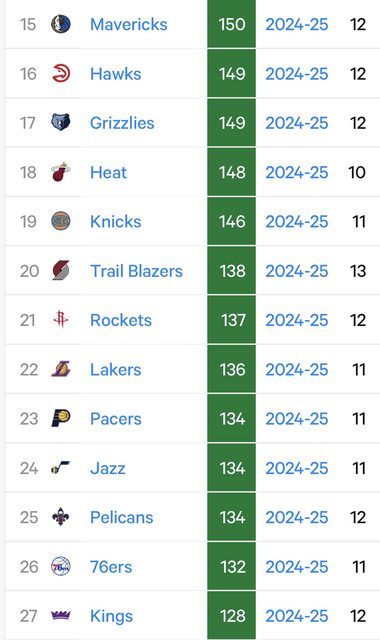This screenshot has width=380, height=640.
Task: Click the Heat flaming ball logo
Action: click(x=61, y=172)
